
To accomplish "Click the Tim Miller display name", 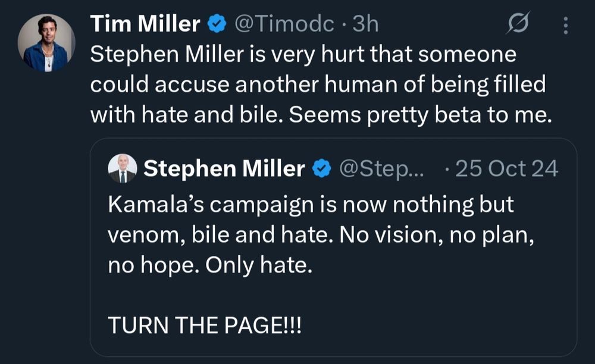I will click(x=145, y=24).
